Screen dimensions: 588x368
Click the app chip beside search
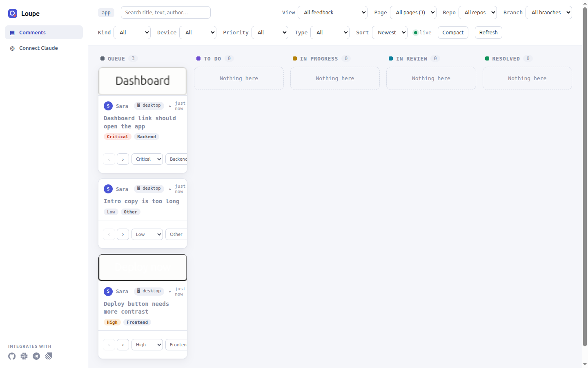point(106,13)
